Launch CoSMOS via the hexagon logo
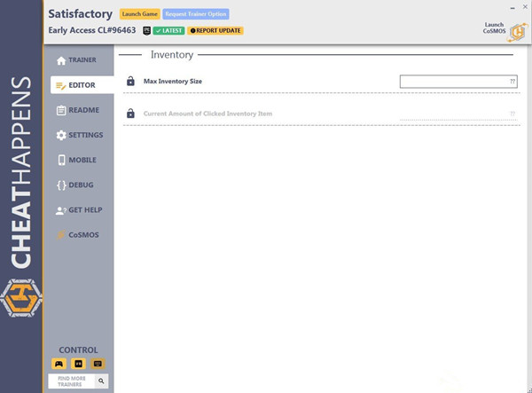This screenshot has width=532, height=393. (x=518, y=33)
